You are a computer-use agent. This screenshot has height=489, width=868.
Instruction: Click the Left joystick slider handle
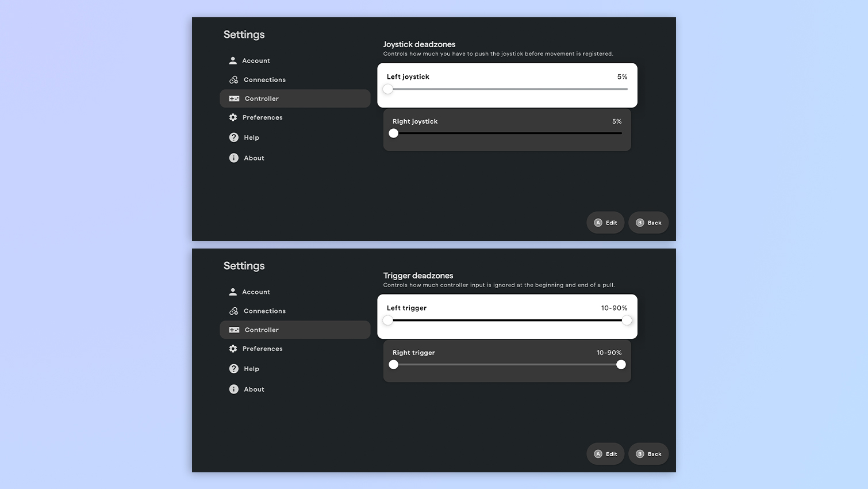387,89
